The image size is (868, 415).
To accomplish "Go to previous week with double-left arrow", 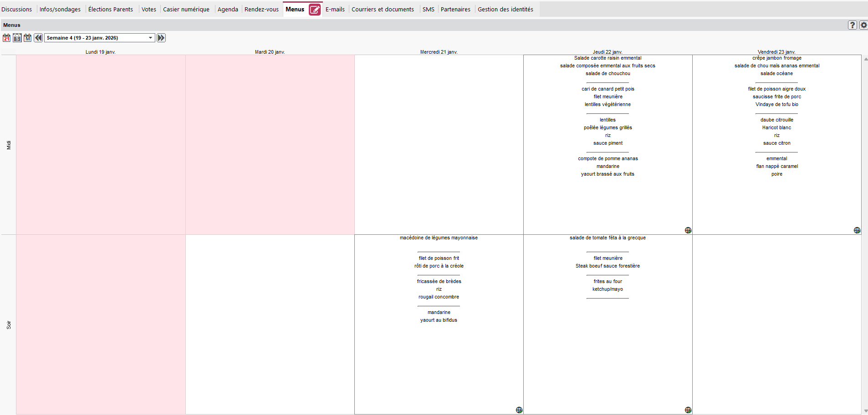I will pos(38,38).
